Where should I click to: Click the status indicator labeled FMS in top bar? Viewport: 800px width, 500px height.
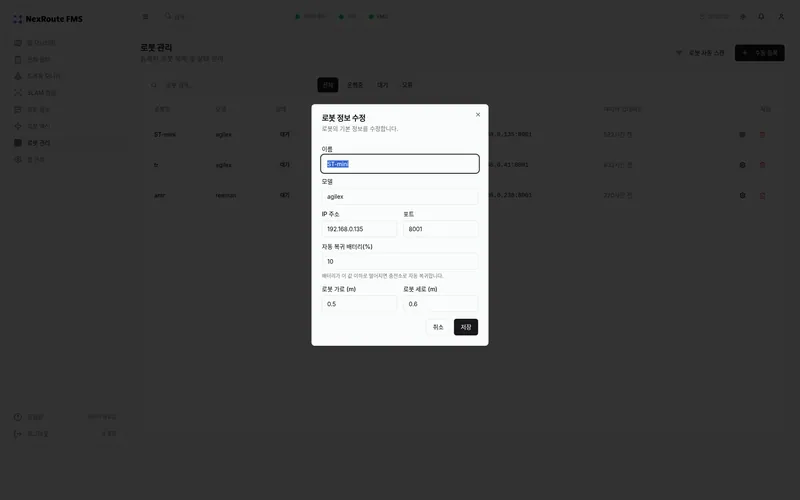coord(379,16)
